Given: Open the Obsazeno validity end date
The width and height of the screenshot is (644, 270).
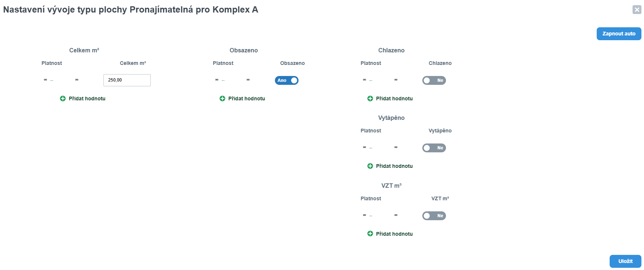Looking at the screenshot, I should [x=248, y=80].
